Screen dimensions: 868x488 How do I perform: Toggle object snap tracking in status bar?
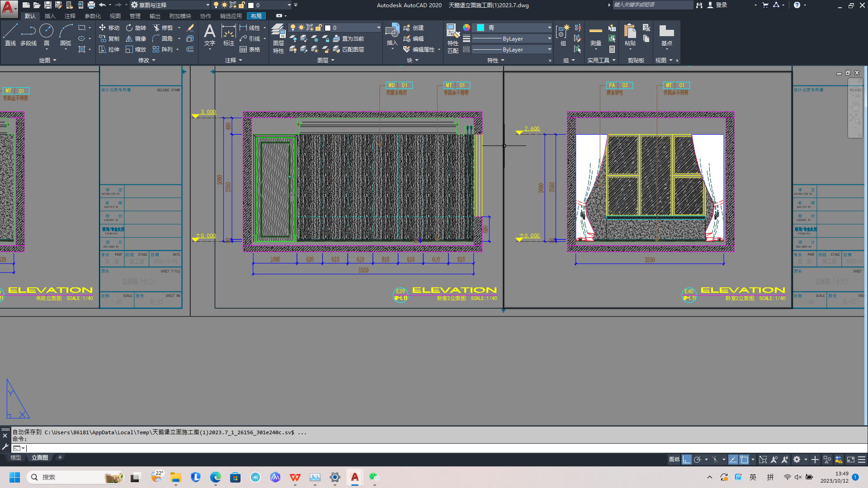(733, 460)
